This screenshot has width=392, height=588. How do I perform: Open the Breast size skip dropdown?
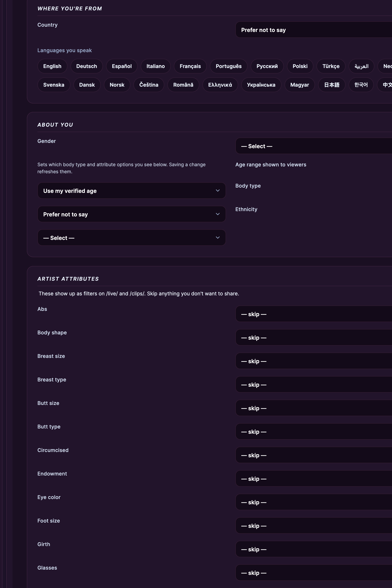[x=314, y=361]
